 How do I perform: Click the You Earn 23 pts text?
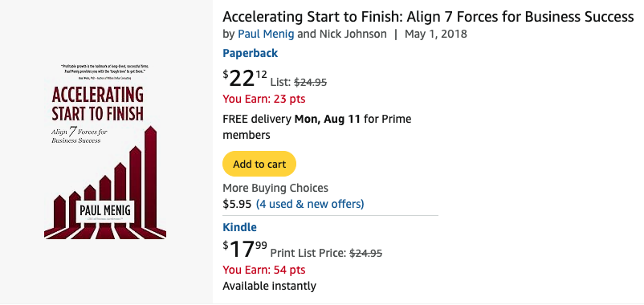pyautogui.click(x=263, y=100)
